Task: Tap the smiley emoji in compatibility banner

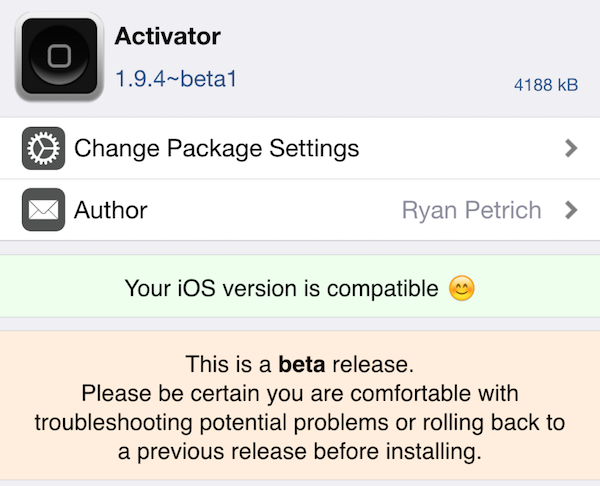Action: 461,289
